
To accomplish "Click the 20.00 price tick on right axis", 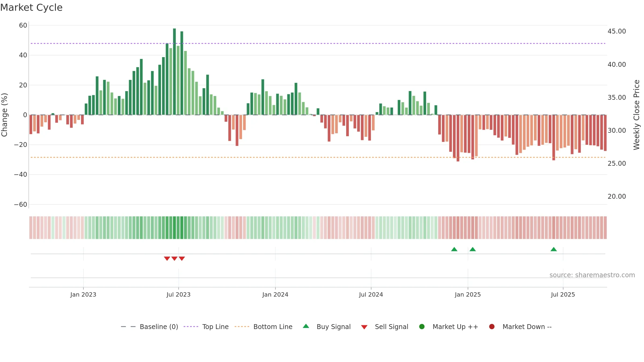I will (x=617, y=197).
